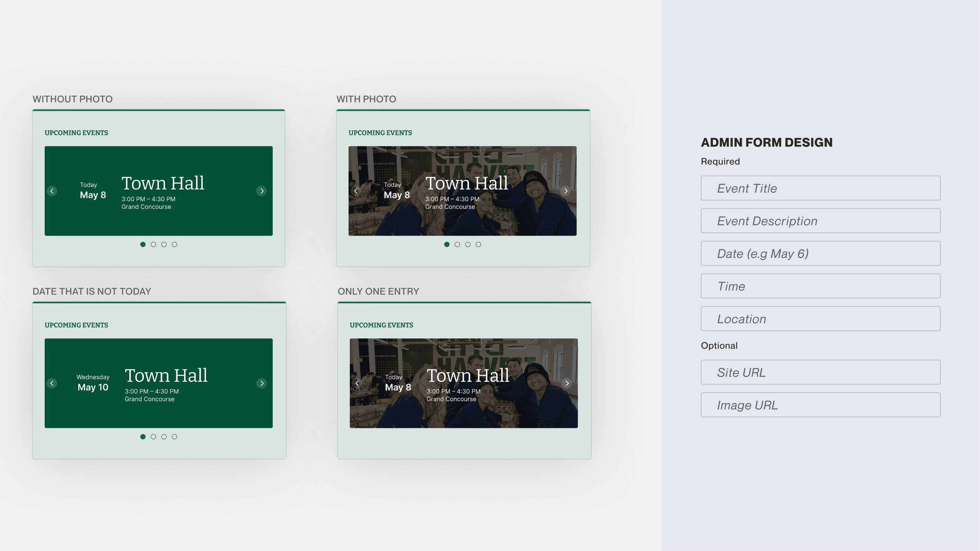Click next arrow in Without Photo carousel
980x551 pixels.
261,191
